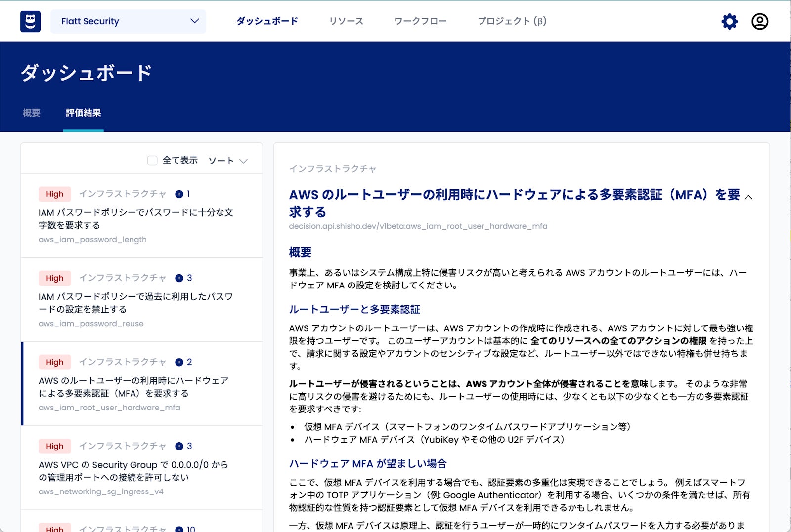Open the プロジェクト (β) nav item

[512, 21]
